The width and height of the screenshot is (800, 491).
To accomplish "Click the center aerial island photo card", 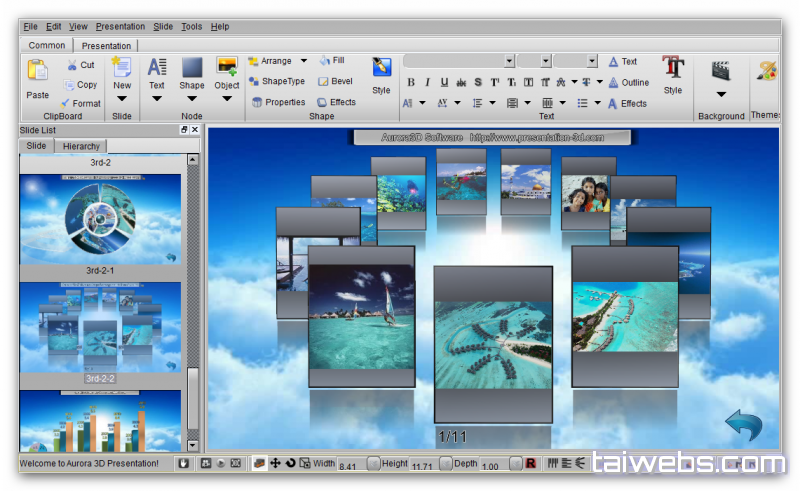I will click(x=493, y=345).
